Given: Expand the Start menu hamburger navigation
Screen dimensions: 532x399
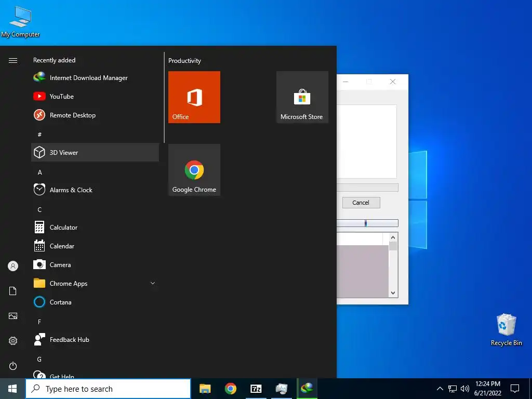Looking at the screenshot, I should coord(13,60).
